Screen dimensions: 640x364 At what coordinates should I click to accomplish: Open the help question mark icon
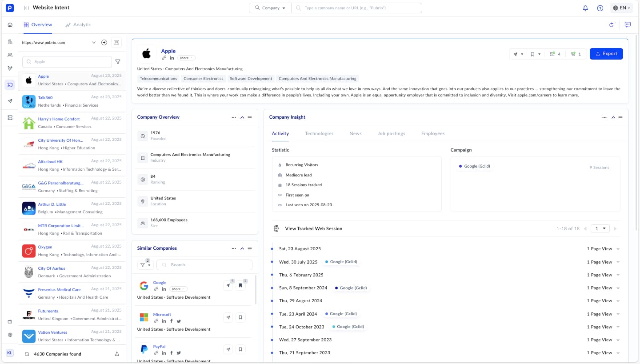(600, 8)
